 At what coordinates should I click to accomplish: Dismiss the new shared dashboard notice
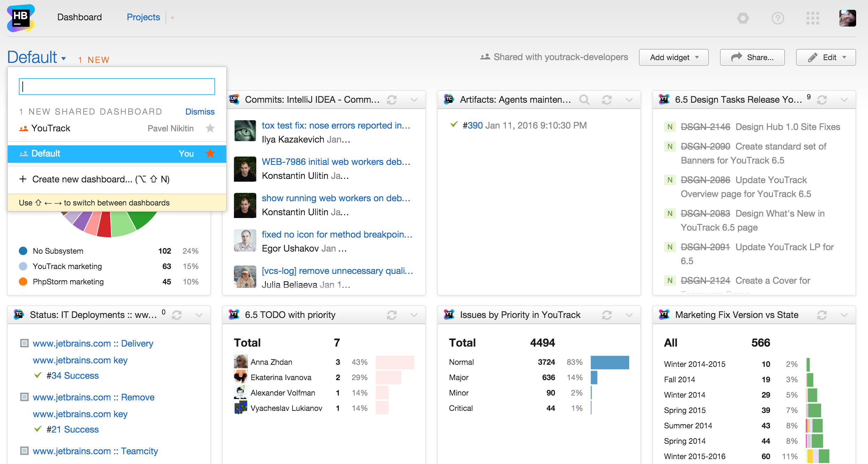tap(200, 111)
